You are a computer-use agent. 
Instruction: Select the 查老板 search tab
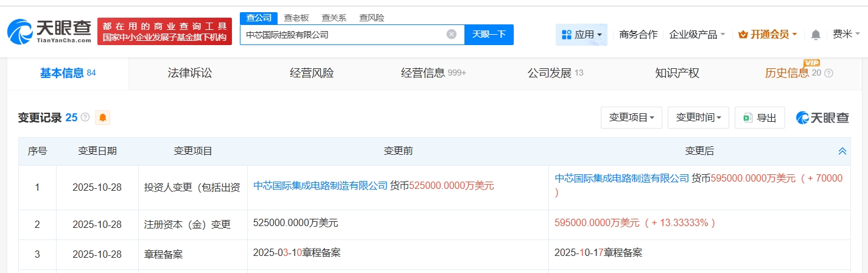tap(296, 18)
